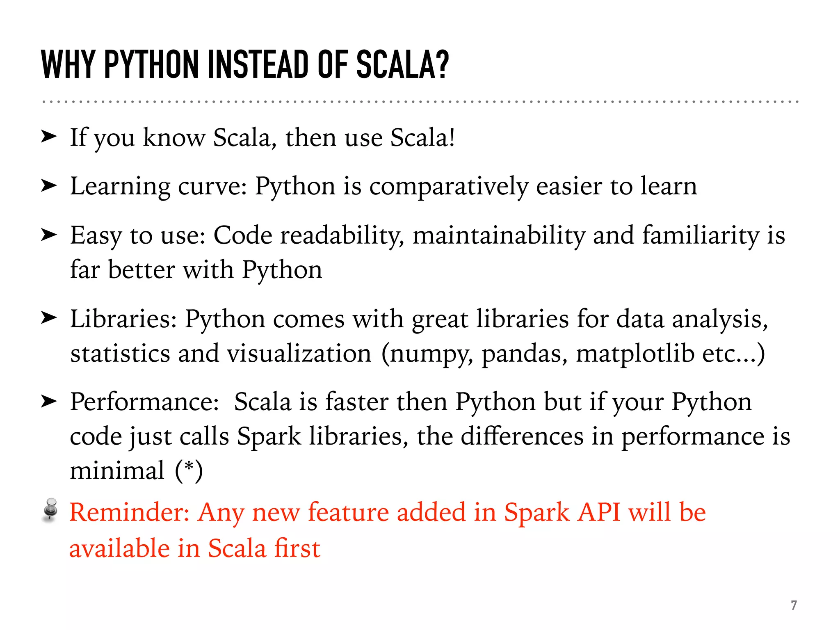Click the slide title "Why Python Instead of Scala?"
This screenshot has width=840, height=630.
[245, 65]
